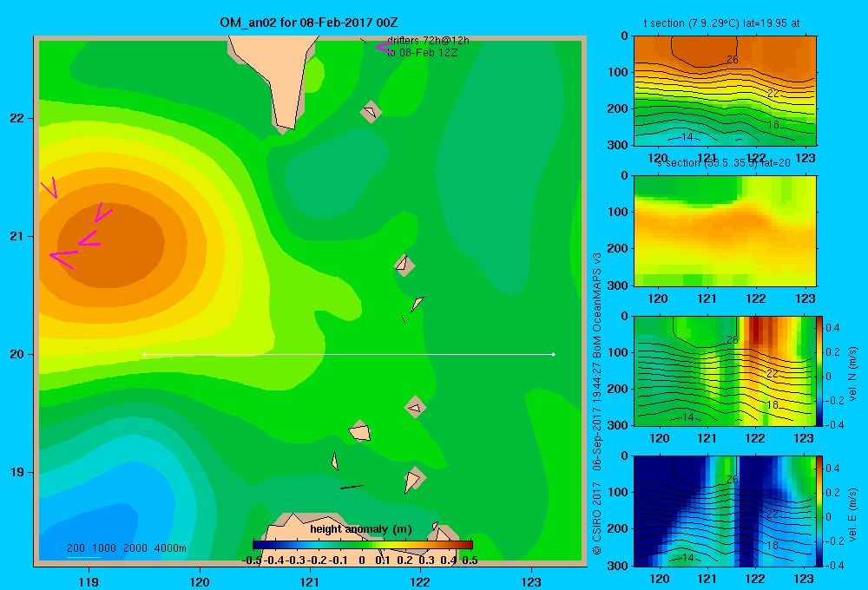Click the east endpoint of the white section line
The width and height of the screenshot is (868, 590).
click(x=554, y=354)
